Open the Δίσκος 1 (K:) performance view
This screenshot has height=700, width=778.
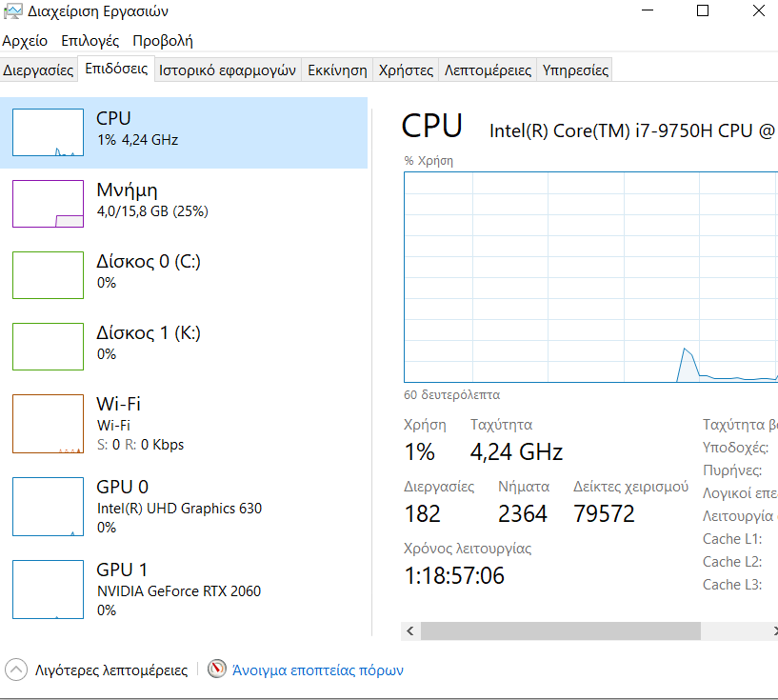(149, 343)
